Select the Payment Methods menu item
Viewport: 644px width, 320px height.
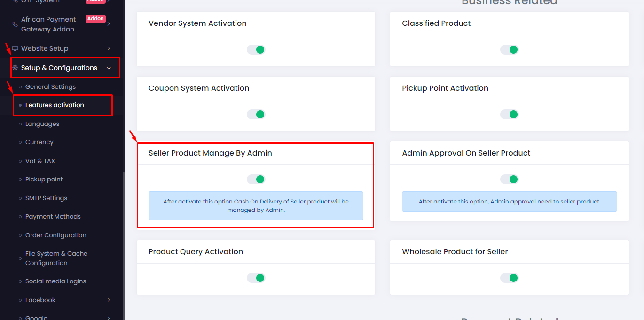coord(53,217)
